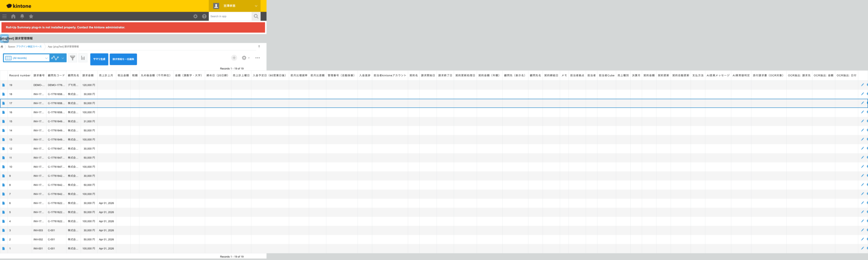Viewport: 868px width, 260px height.
Task: Click the Search in app field
Action: point(230,16)
